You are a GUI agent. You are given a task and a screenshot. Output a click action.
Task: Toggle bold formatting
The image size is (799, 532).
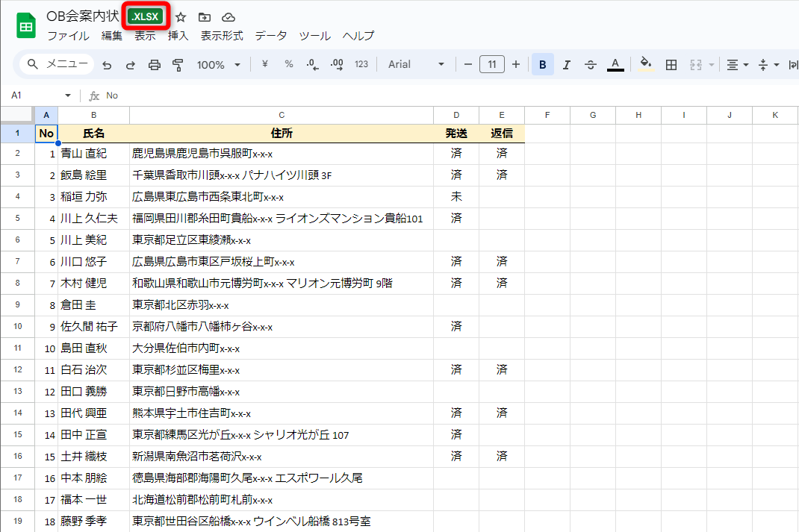542,64
